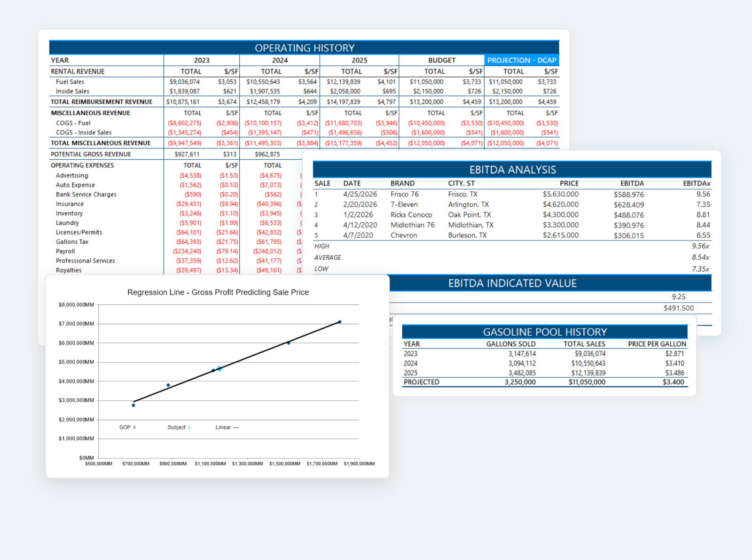
Task: Click the Midlothian, TX city cell
Action: tap(470, 225)
